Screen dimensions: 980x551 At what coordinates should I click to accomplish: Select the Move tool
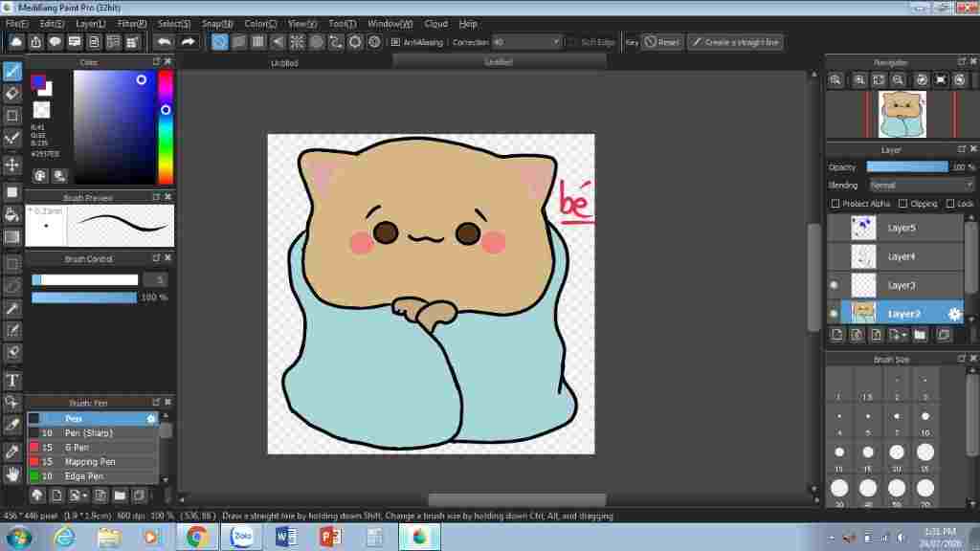point(12,165)
